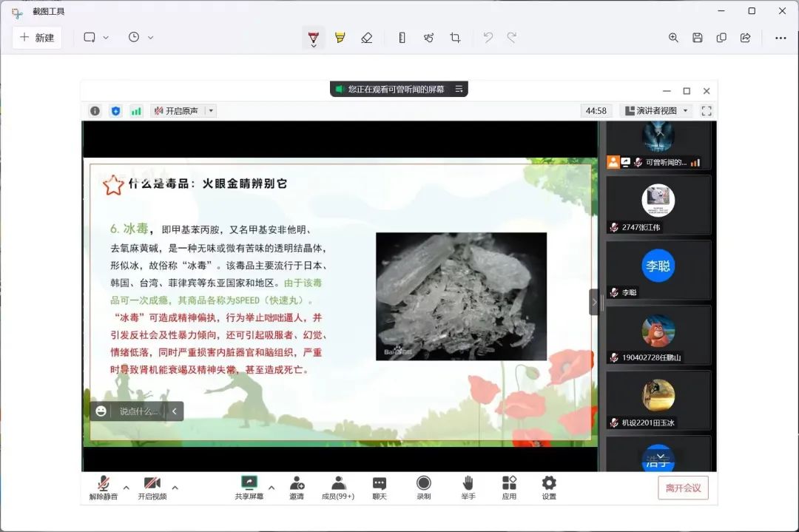Expand the snipping shape mode dropdown

coord(96,38)
